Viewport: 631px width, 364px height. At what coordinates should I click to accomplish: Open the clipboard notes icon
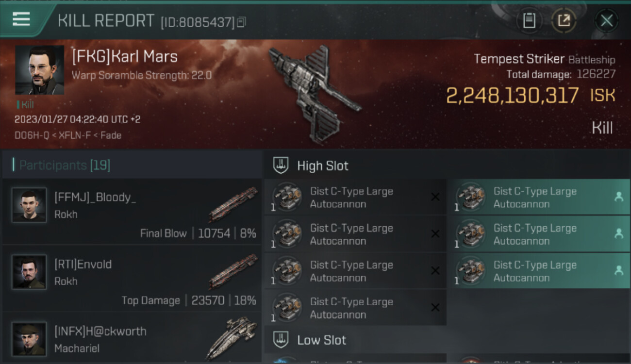coord(529,20)
